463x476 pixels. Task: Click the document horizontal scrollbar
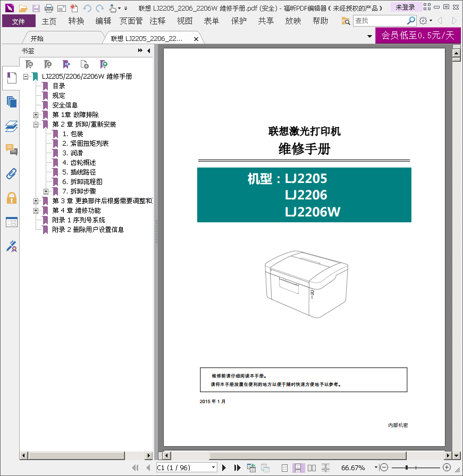click(x=308, y=455)
